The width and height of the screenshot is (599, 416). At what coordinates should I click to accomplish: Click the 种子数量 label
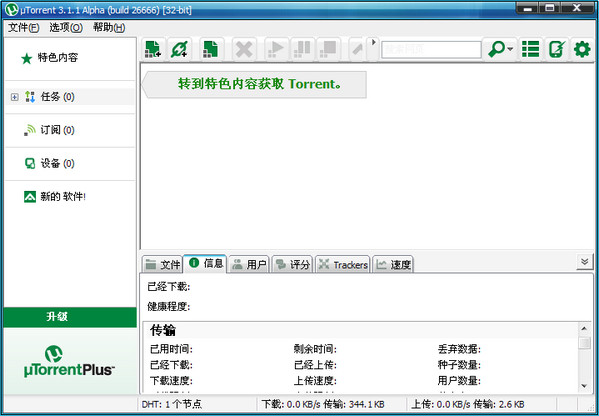tap(459, 365)
